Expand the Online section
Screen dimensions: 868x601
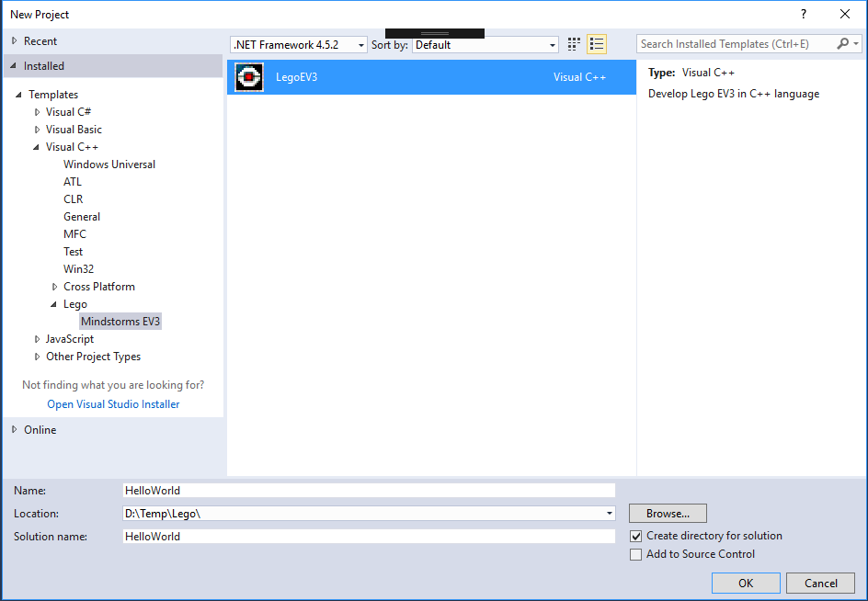point(15,429)
